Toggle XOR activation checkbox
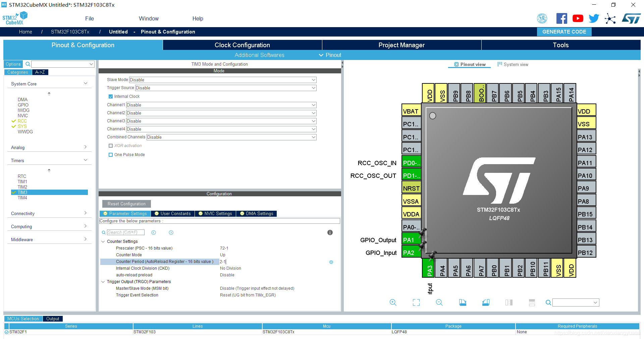644x339 pixels. point(111,146)
